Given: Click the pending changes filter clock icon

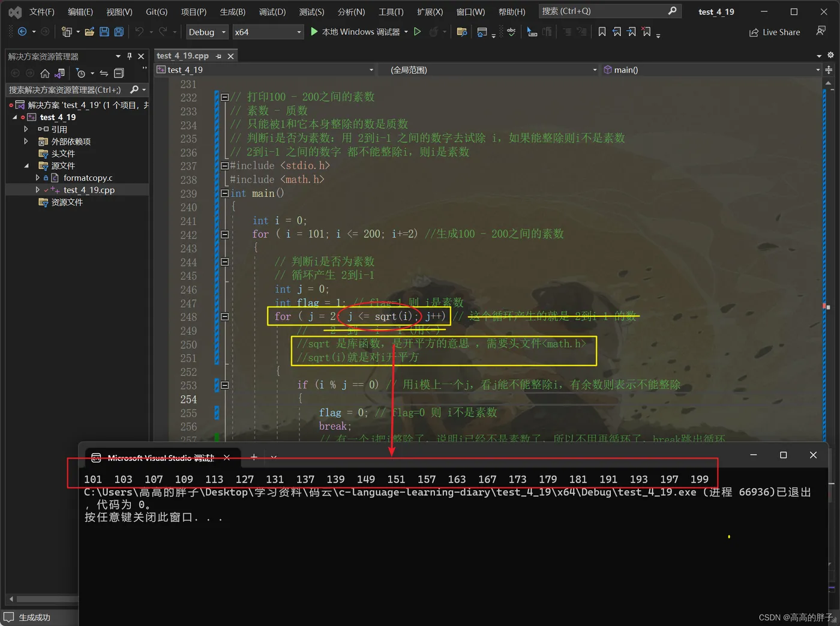Looking at the screenshot, I should click(81, 73).
